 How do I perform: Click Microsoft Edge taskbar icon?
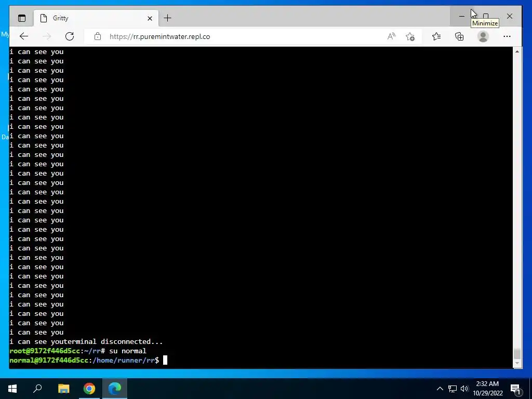pos(115,389)
